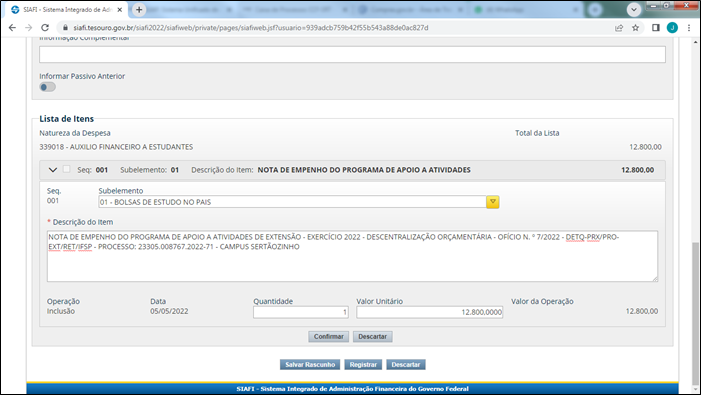Check the Seq 001 item checkbox
The height and width of the screenshot is (395, 701).
67,169
